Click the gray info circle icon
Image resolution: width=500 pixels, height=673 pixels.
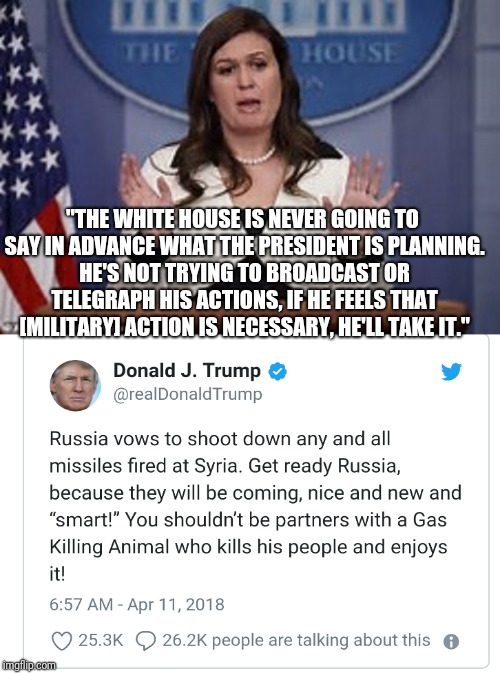pos(451,642)
